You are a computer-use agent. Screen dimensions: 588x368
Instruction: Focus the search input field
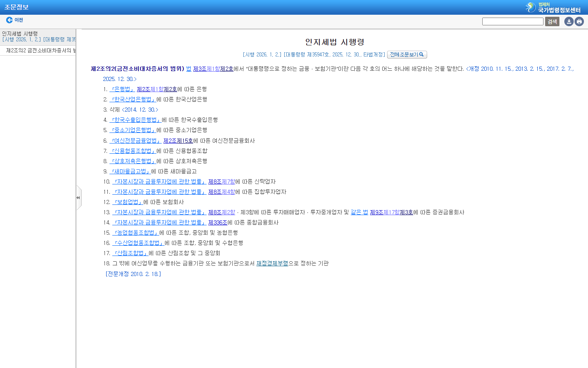513,22
